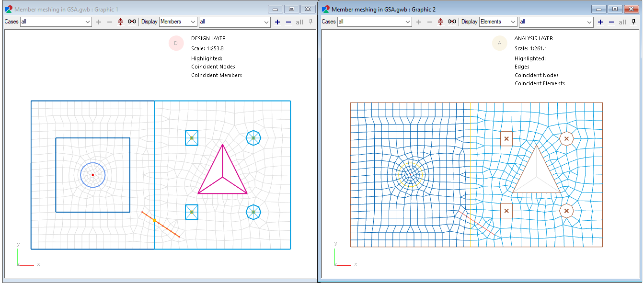644x283 pixels.
Task: Click the red shrink-elements icon in Graphic 2 toolbar
Action: 440,22
